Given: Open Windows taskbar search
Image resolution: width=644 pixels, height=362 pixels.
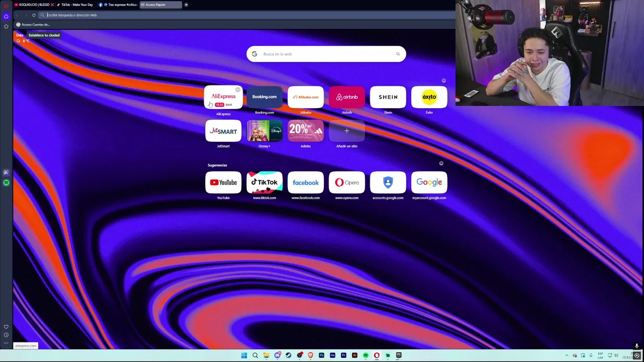Looking at the screenshot, I should 255,355.
